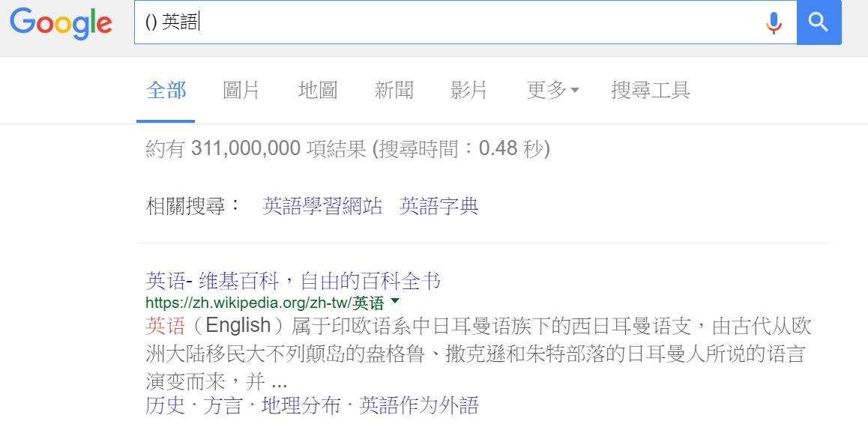Click the snippet text beginning 英语（English）
Image resolution: width=868 pixels, height=424 pixels.
click(478, 354)
